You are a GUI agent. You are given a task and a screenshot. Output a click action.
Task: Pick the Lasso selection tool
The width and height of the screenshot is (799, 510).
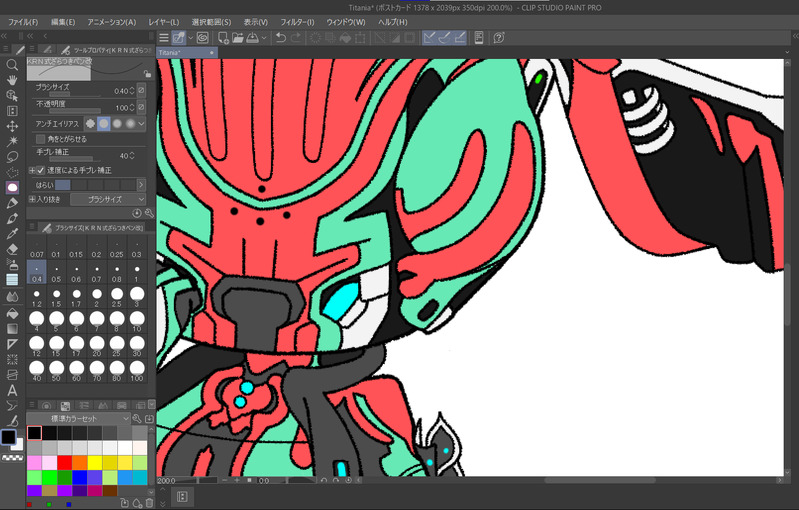[12, 157]
